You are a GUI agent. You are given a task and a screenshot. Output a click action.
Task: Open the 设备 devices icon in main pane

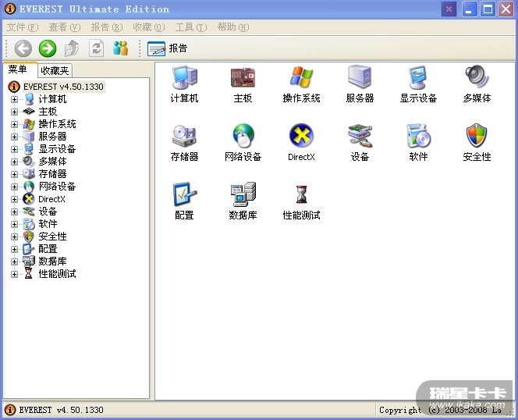(x=360, y=136)
